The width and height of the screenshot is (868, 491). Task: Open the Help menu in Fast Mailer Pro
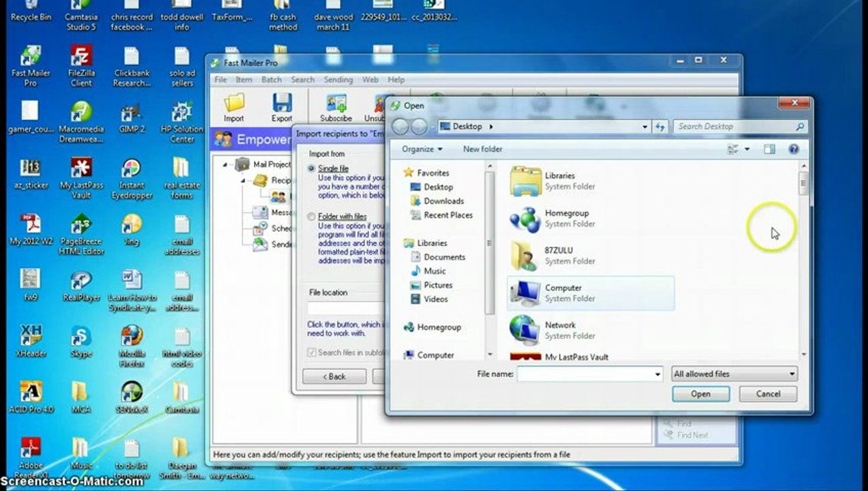click(396, 80)
